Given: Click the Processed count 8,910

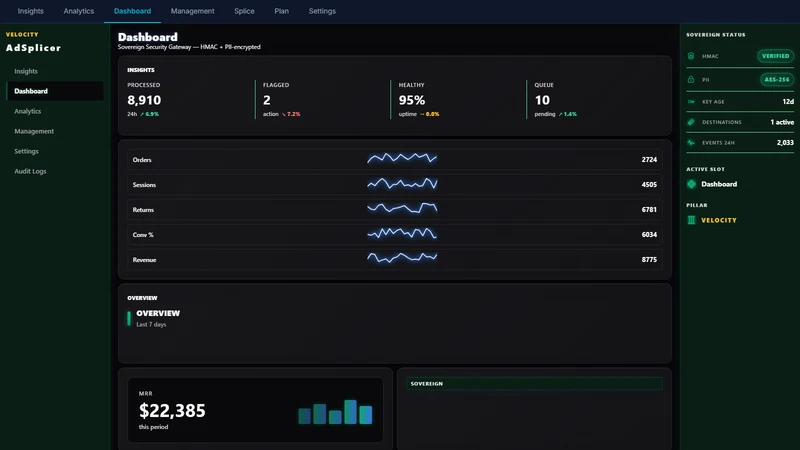Looking at the screenshot, I should point(144,100).
